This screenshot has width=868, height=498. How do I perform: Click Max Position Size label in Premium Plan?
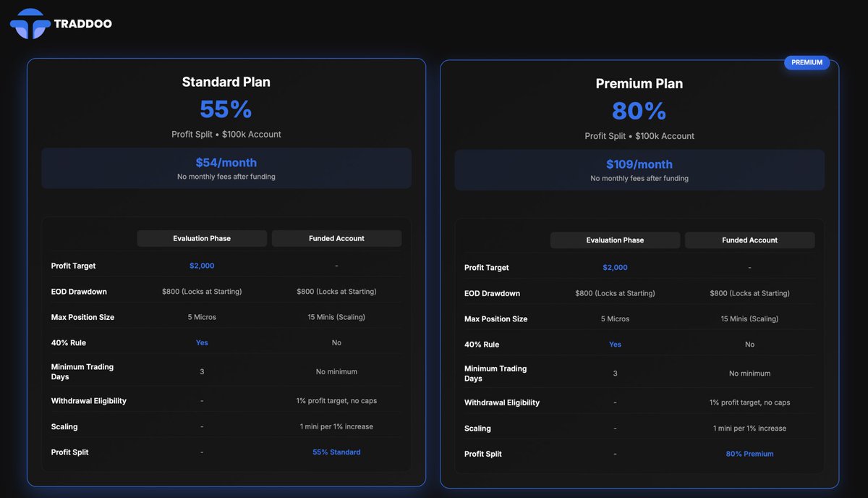pyautogui.click(x=495, y=318)
